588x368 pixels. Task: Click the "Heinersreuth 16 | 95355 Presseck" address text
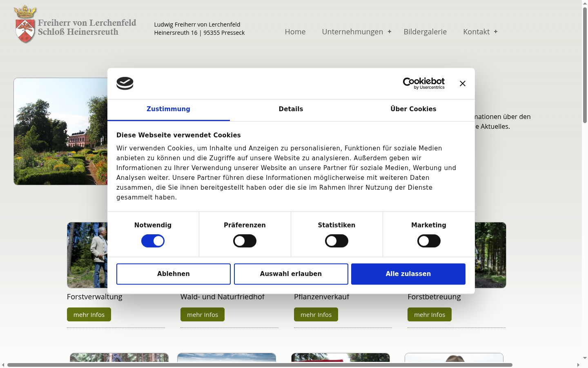199,33
